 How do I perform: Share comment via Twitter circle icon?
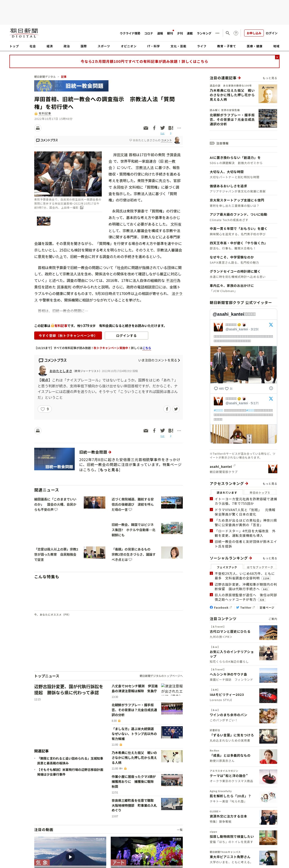click(x=176, y=409)
